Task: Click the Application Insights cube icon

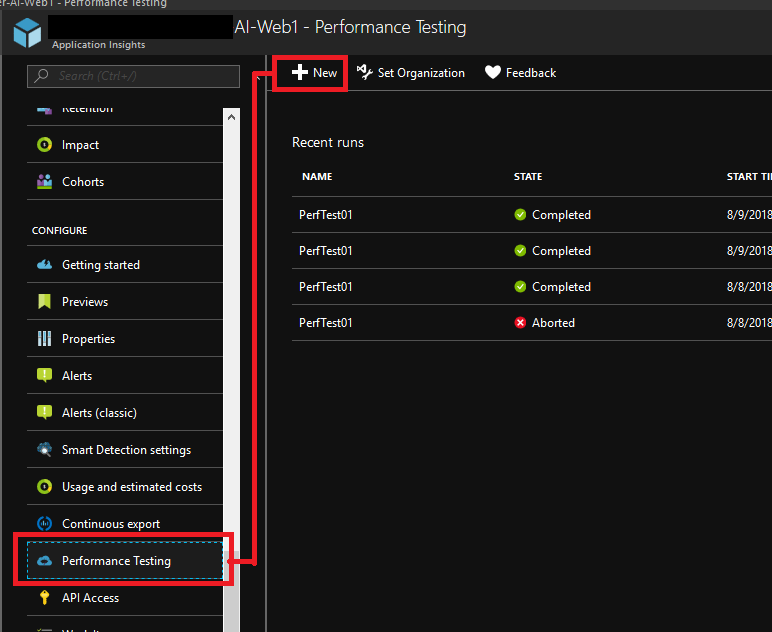Action: tap(27, 32)
